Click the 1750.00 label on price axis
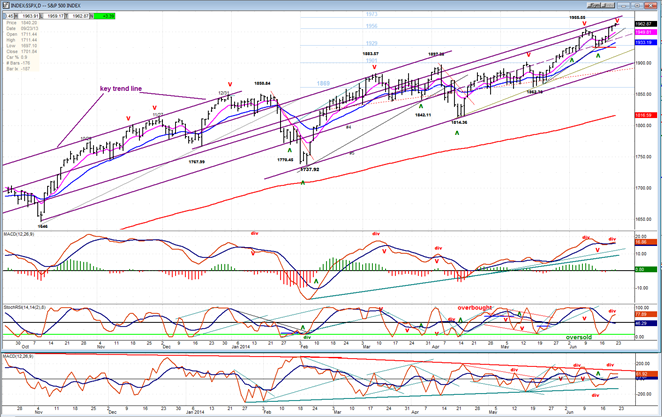662x417 pixels. tap(645, 157)
